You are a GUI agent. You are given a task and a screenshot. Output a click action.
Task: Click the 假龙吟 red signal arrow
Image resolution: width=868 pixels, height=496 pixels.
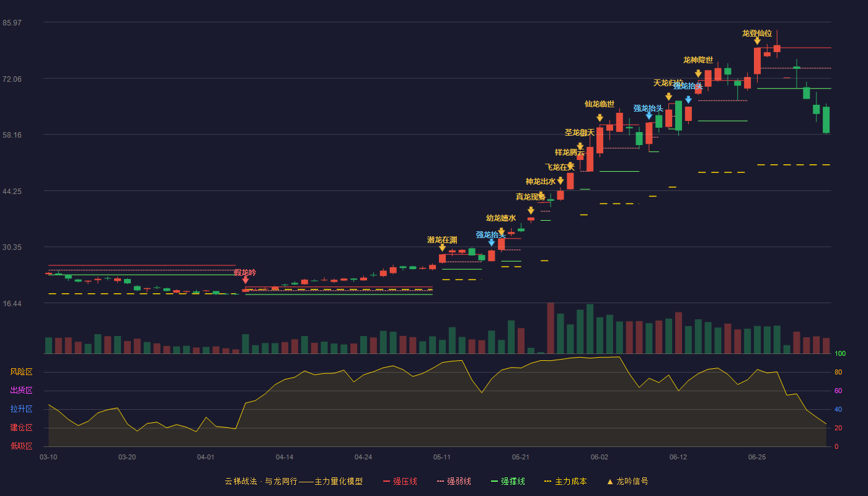pyautogui.click(x=246, y=280)
